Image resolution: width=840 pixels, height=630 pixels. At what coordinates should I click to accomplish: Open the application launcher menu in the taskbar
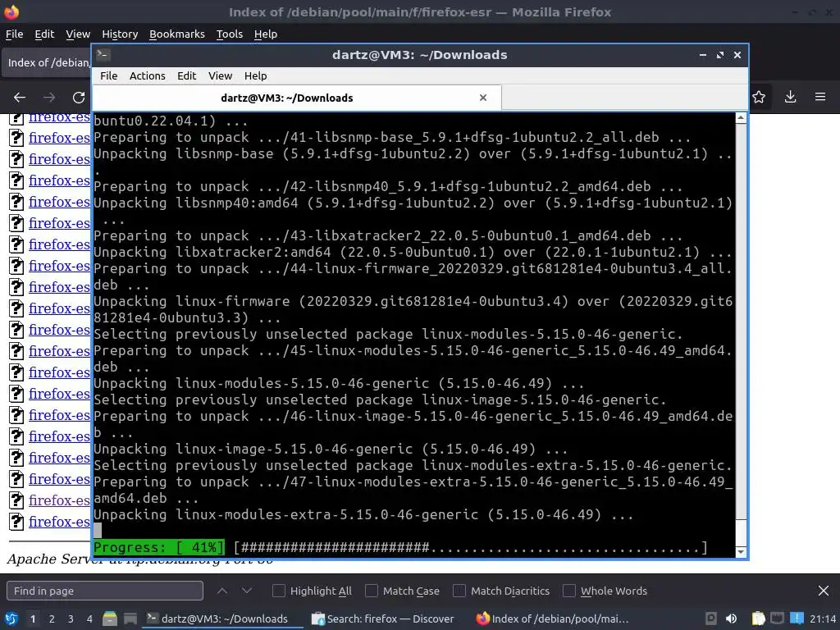(11, 619)
